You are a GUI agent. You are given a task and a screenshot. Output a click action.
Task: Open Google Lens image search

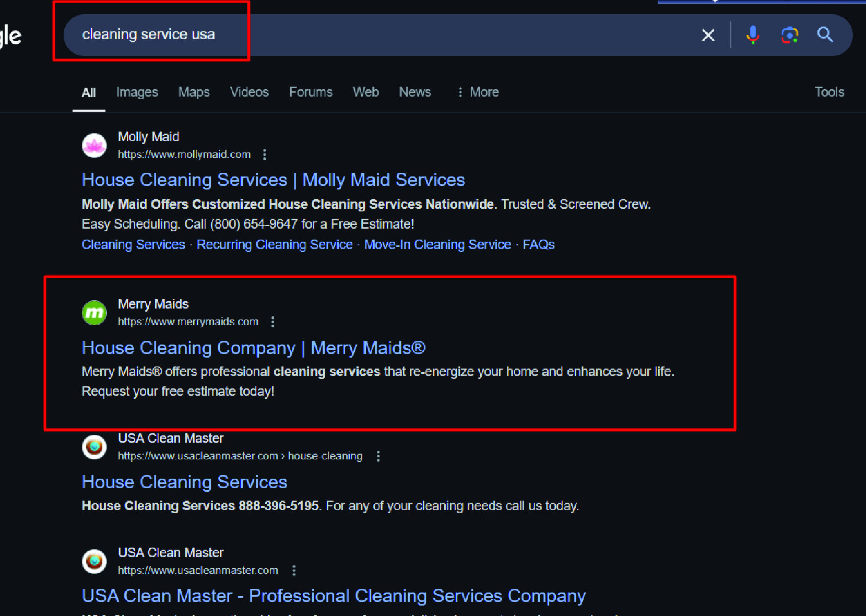tap(789, 35)
